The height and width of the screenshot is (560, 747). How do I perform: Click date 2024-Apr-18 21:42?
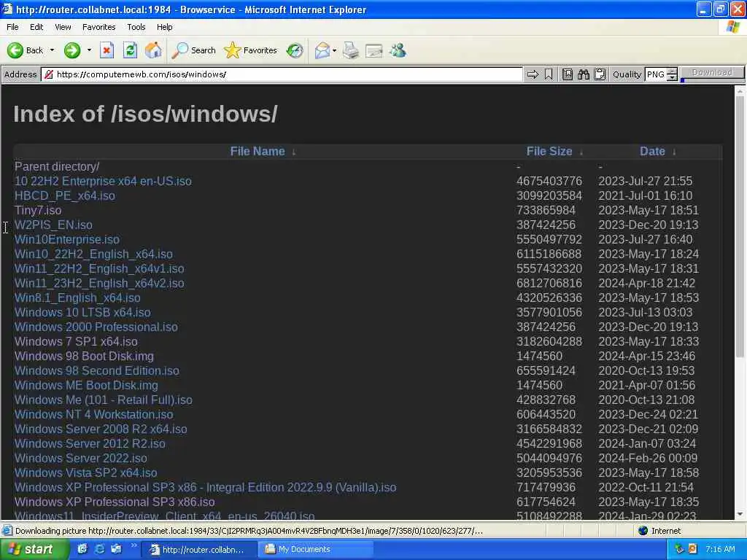[x=646, y=284]
